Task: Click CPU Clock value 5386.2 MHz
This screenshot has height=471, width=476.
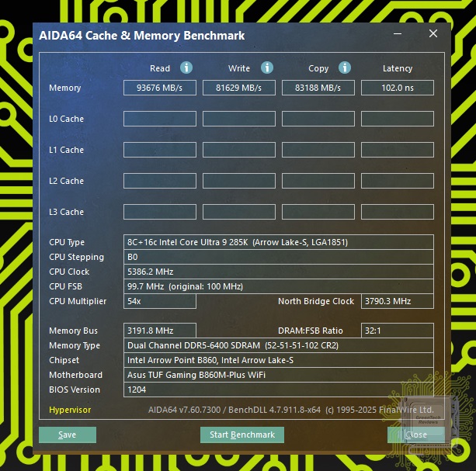Action: [278, 272]
